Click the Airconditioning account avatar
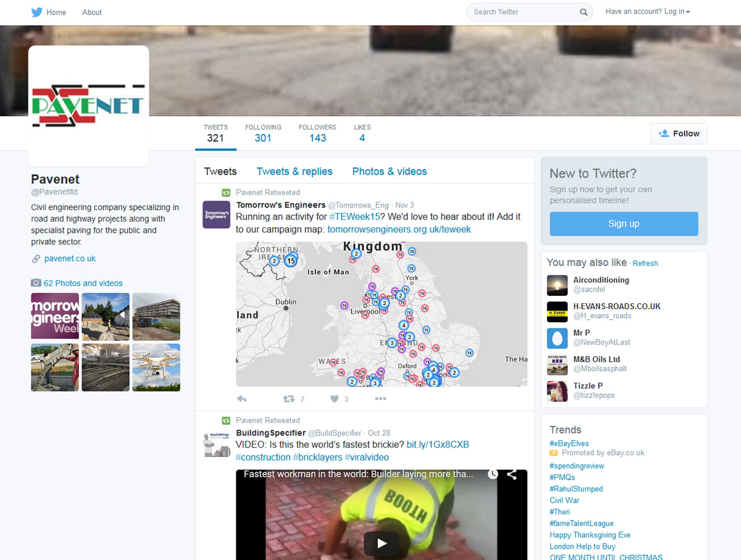This screenshot has height=560, width=741. coord(557,285)
